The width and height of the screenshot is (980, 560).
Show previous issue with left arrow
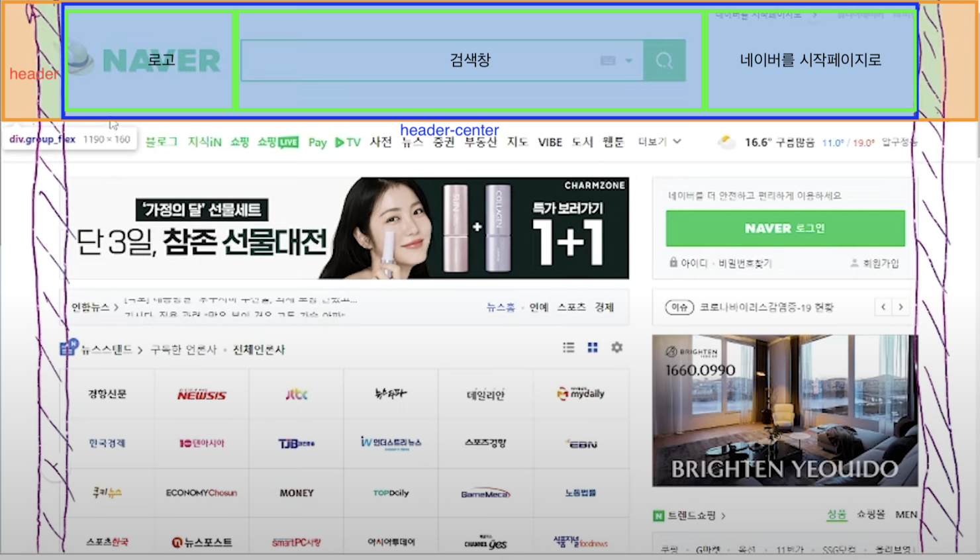coord(883,307)
